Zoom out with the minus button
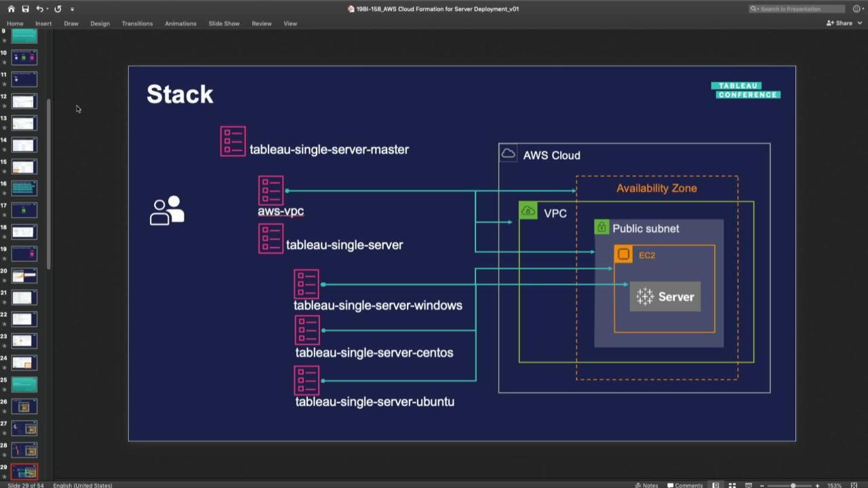Viewport: 868px width, 488px height. click(x=762, y=485)
